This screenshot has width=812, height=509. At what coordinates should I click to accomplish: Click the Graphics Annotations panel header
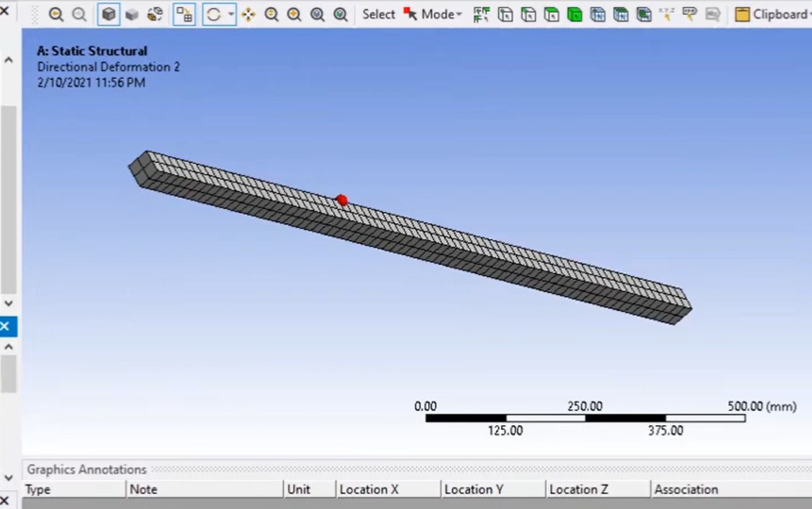click(x=85, y=469)
